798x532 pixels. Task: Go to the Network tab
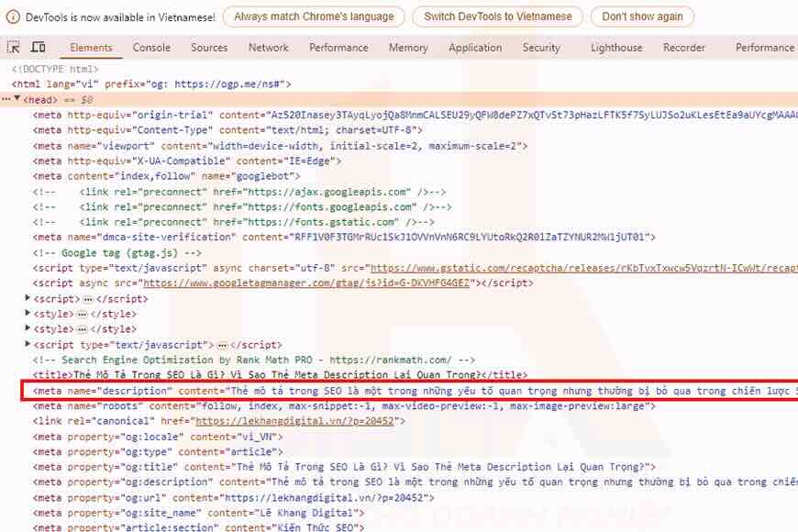pyautogui.click(x=268, y=48)
